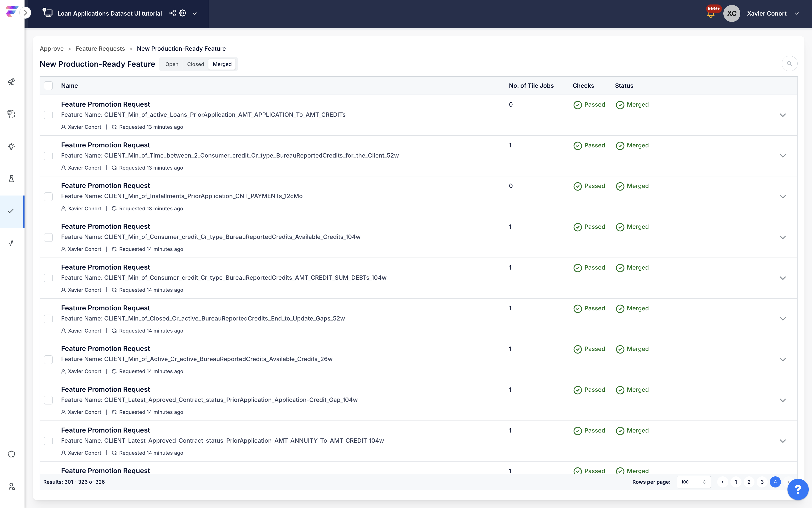Check the first Feature Promotion Request row

coord(48,115)
